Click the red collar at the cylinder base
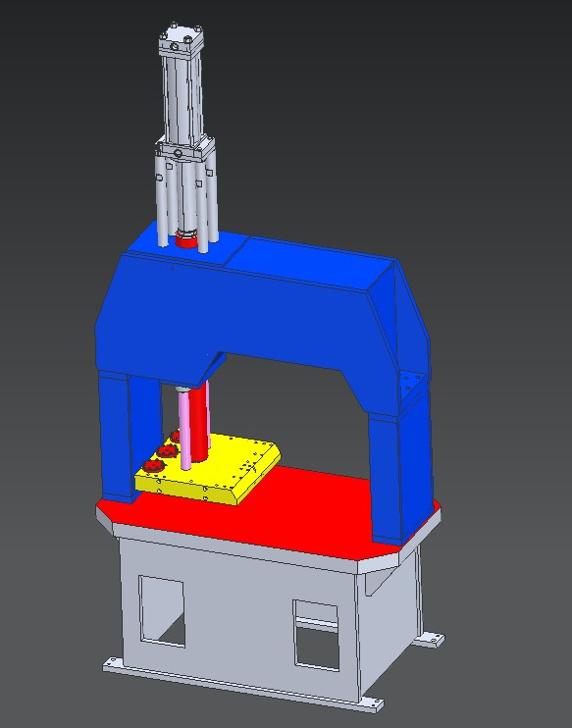Screen dimensions: 572x728 [185, 240]
